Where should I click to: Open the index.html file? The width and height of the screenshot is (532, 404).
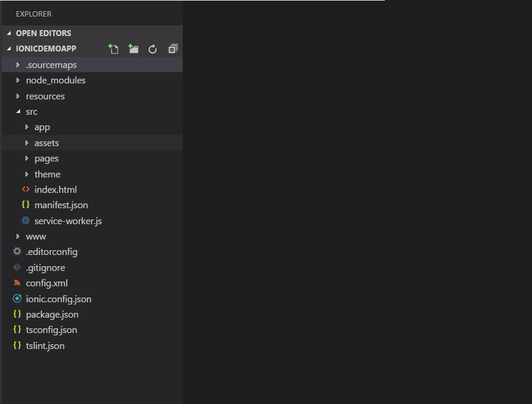56,189
